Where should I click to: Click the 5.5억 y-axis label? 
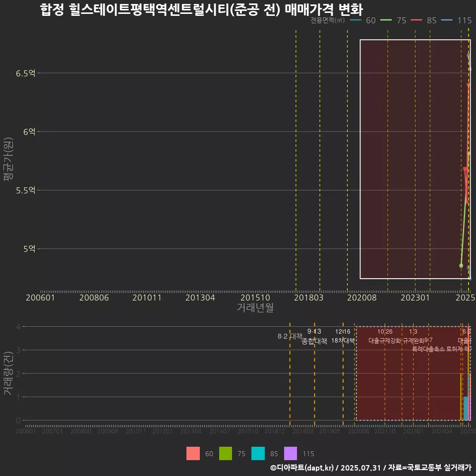pos(26,190)
